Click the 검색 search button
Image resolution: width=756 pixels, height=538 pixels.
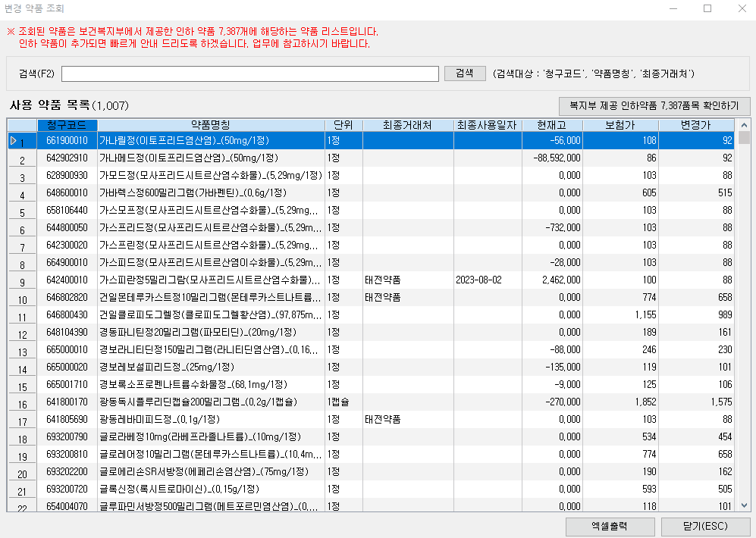click(x=465, y=74)
